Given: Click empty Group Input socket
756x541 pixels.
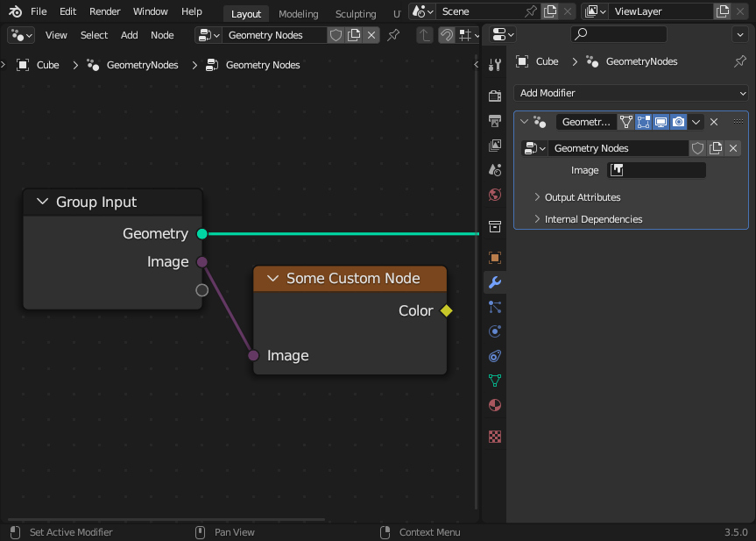Looking at the screenshot, I should click(x=202, y=290).
